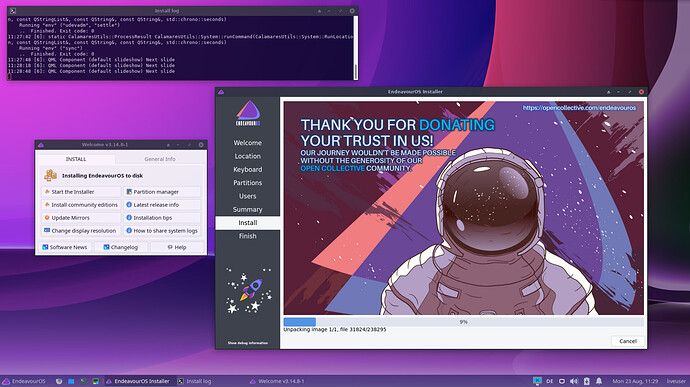This screenshot has height=387, width=690.
Task: Open the file manager panel launcher
Action: coord(71,381)
